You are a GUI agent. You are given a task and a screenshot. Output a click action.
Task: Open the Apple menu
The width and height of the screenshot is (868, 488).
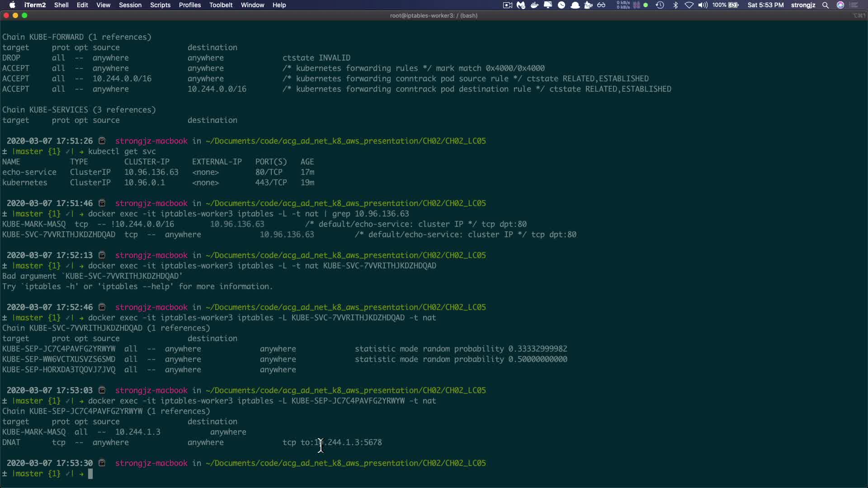click(12, 5)
